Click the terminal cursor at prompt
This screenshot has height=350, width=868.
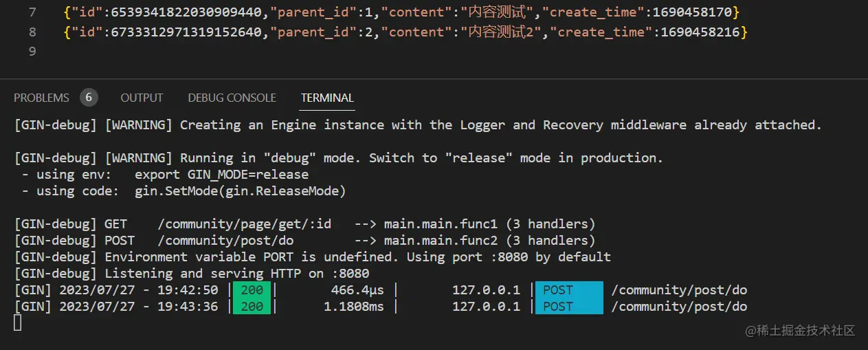click(x=18, y=322)
